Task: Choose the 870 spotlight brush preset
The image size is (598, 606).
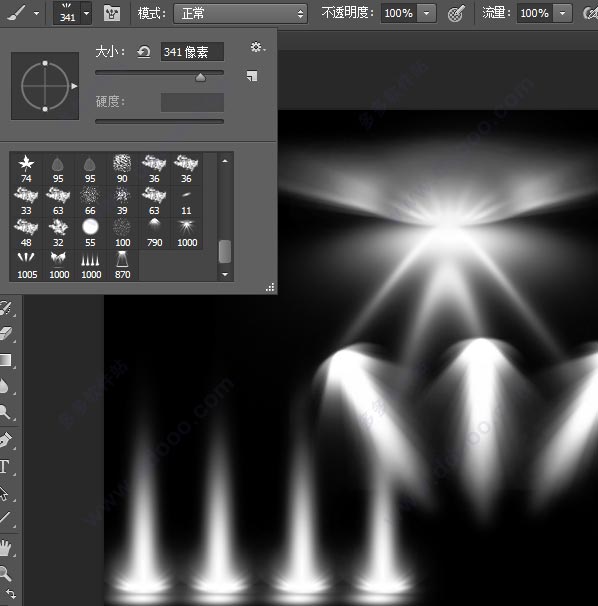Action: [122, 265]
